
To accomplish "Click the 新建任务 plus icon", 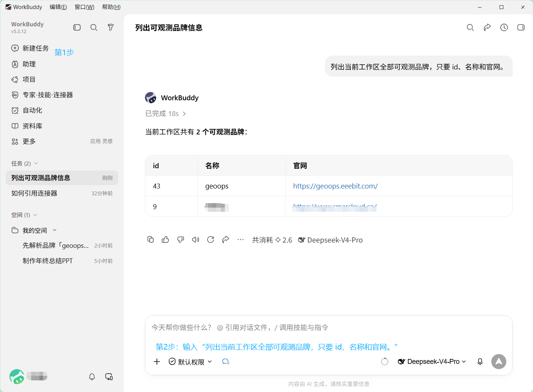I will coord(15,48).
